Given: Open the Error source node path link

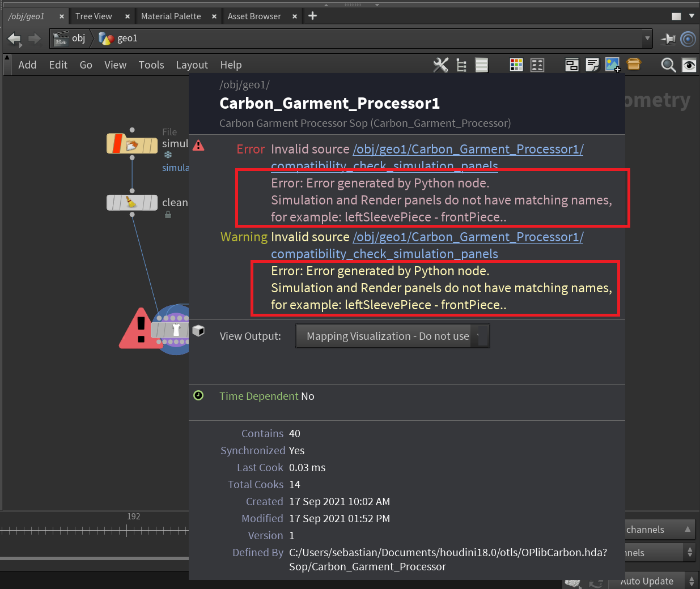Looking at the screenshot, I should point(468,150).
